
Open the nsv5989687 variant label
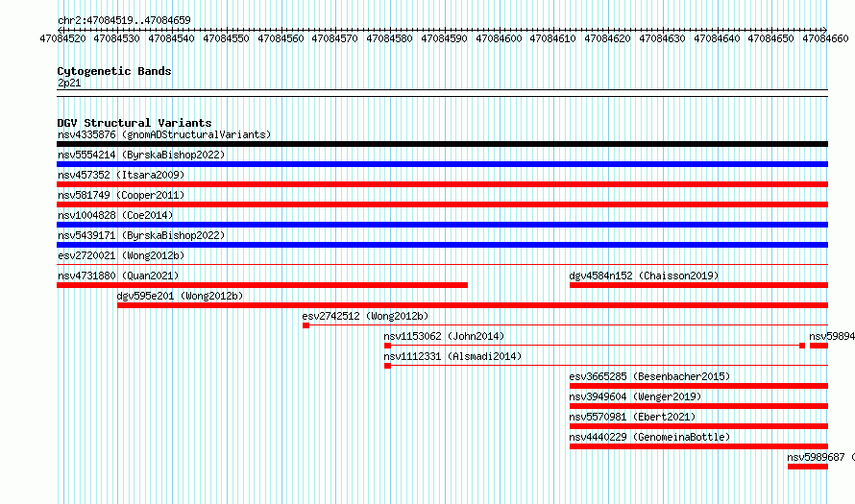tap(820, 457)
